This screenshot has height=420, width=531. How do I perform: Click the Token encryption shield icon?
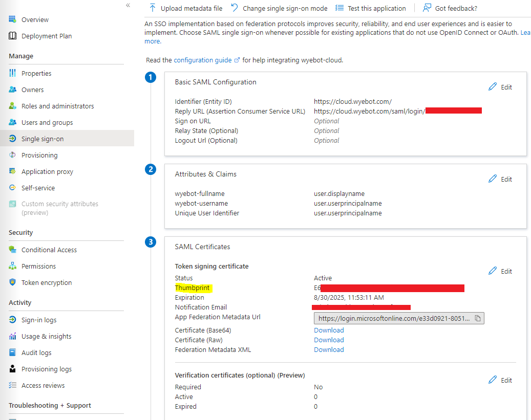[12, 282]
